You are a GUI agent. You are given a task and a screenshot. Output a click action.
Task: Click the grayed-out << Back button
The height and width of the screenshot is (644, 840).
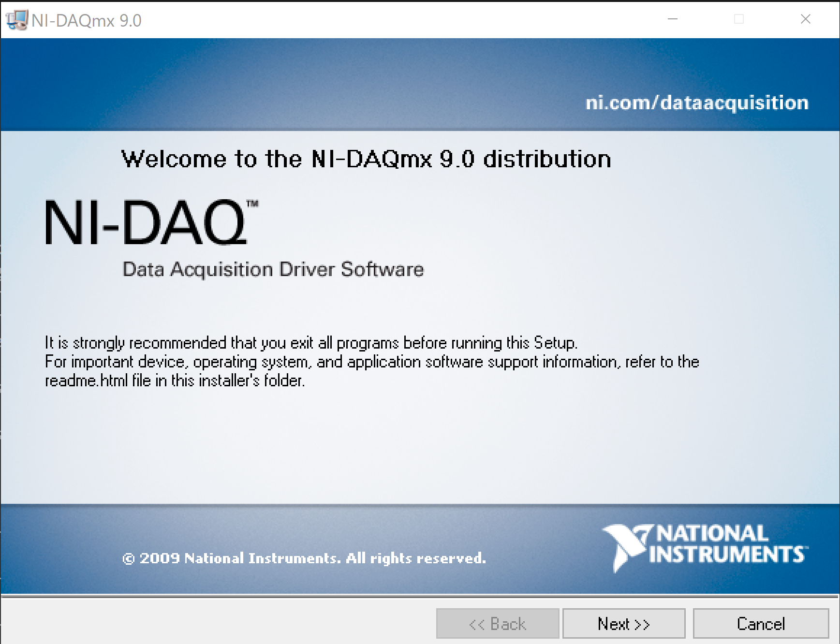point(498,623)
